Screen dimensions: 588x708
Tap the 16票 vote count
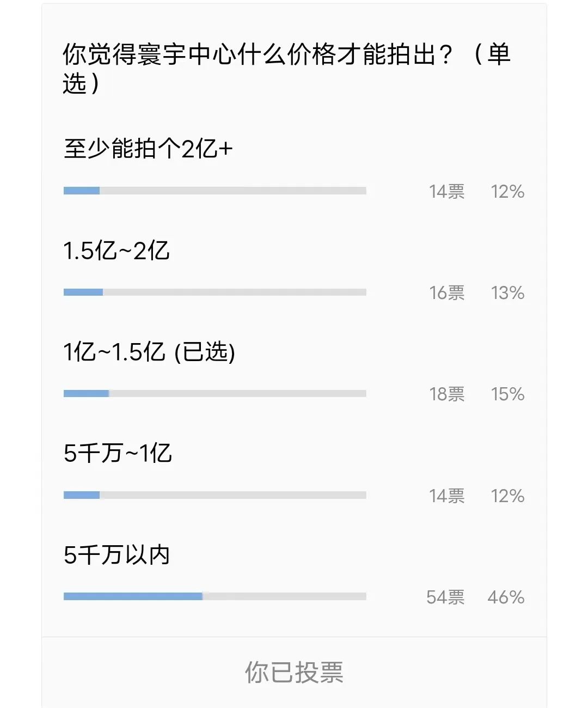tap(446, 293)
